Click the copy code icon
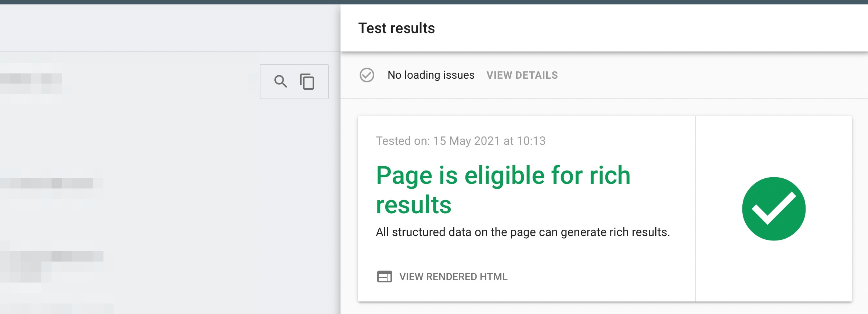 (307, 82)
